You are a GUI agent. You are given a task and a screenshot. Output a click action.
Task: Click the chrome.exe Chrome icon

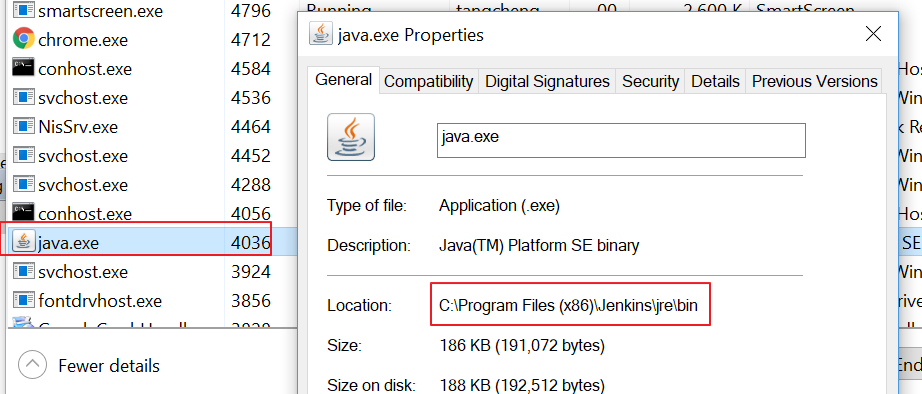pyautogui.click(x=23, y=39)
